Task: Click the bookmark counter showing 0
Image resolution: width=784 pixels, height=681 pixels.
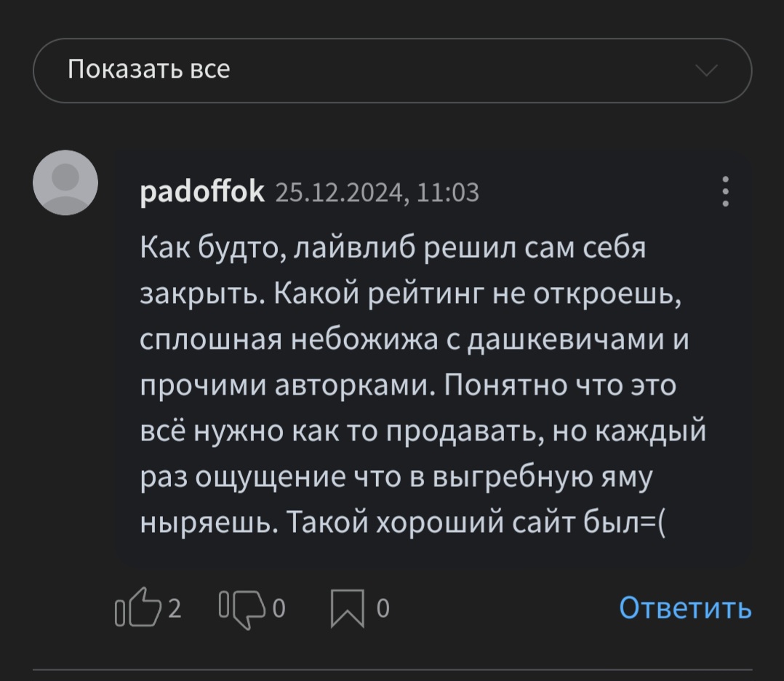Action: click(383, 608)
